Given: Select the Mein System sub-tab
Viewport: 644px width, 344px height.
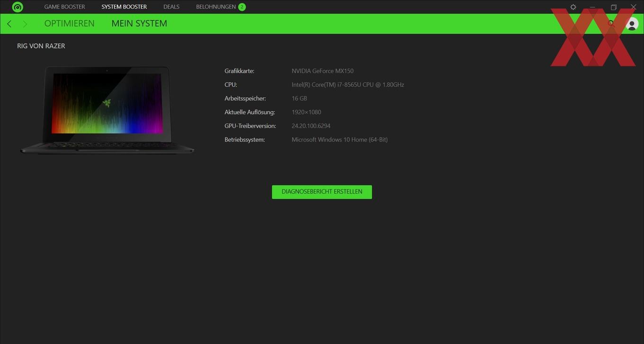Looking at the screenshot, I should point(139,24).
